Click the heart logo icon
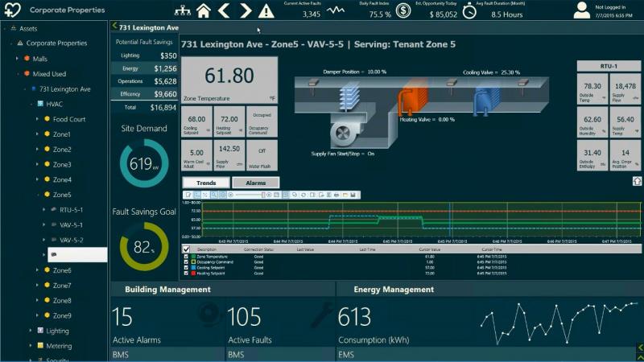644x362 pixels. click(12, 10)
